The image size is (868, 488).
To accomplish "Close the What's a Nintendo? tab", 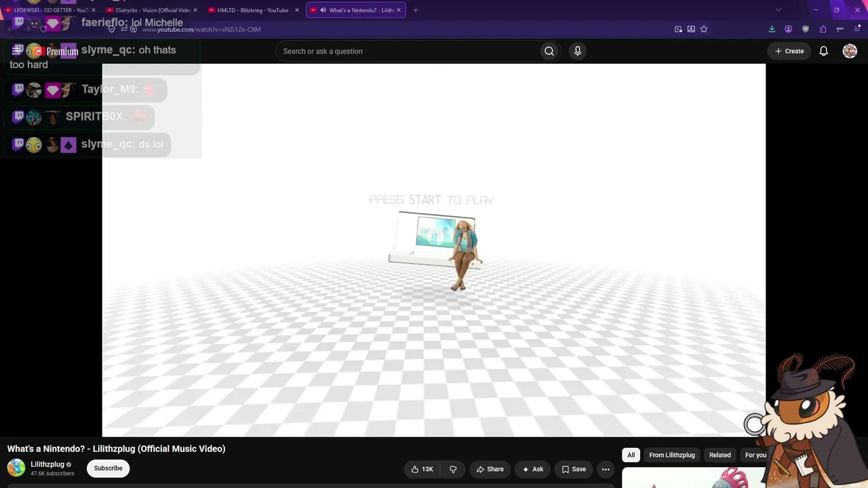I will coord(399,10).
